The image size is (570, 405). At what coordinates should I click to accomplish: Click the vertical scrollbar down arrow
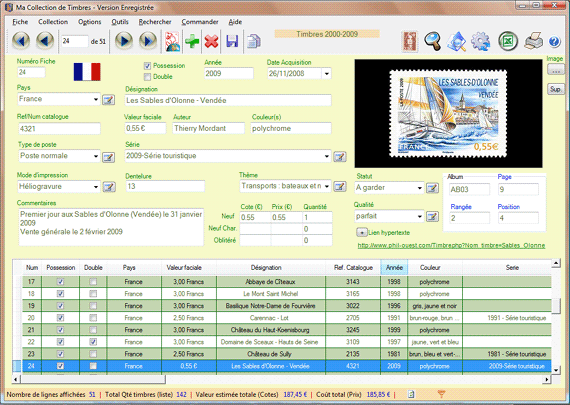(x=556, y=370)
